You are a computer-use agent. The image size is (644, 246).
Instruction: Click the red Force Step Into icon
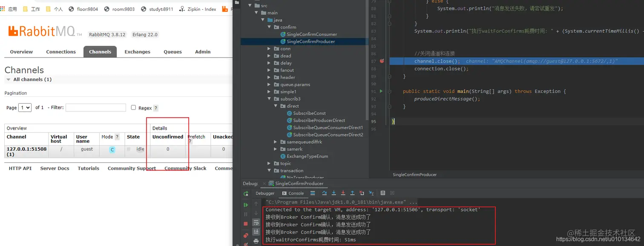tap(343, 193)
